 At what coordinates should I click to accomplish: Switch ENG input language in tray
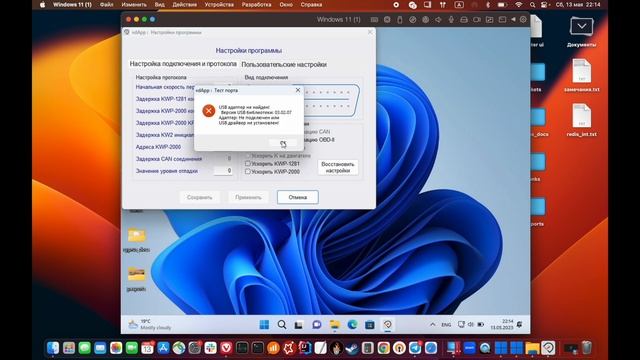click(x=446, y=325)
